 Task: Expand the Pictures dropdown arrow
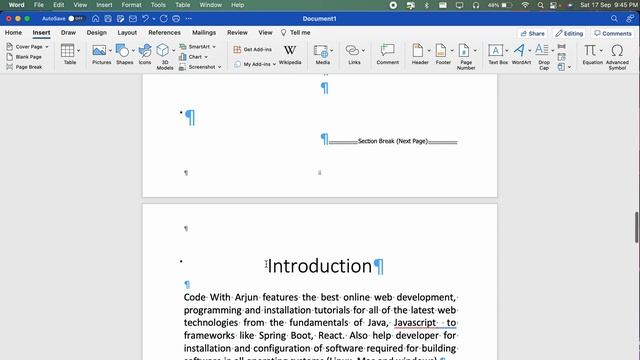[x=110, y=51]
